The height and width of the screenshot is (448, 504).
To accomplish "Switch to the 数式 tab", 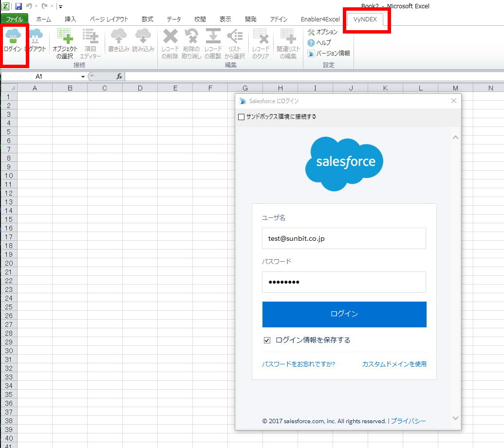I will tap(148, 19).
